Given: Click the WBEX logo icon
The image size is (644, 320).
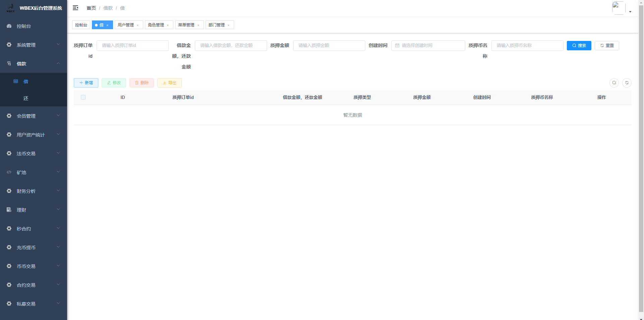Looking at the screenshot, I should (x=10, y=8).
